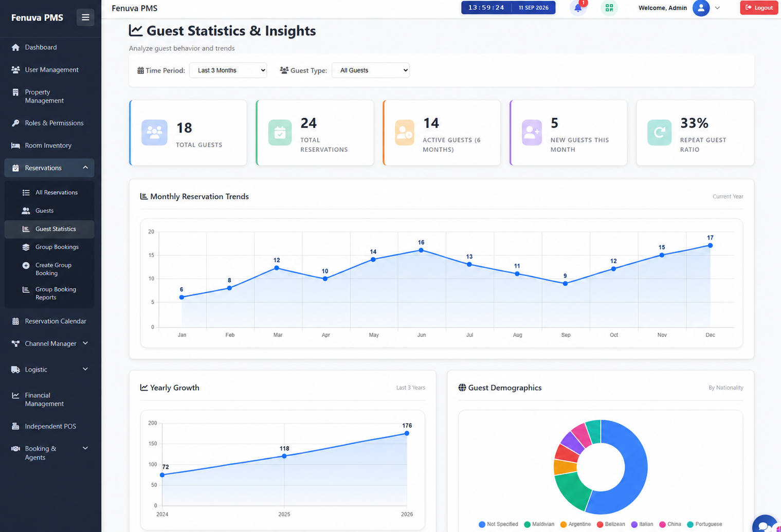Image resolution: width=781 pixels, height=532 pixels.
Task: Expand the Channel Manager submenu chevron
Action: (x=85, y=343)
